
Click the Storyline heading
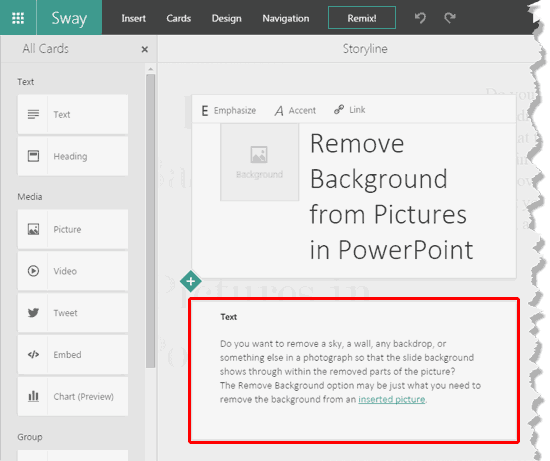click(x=365, y=49)
